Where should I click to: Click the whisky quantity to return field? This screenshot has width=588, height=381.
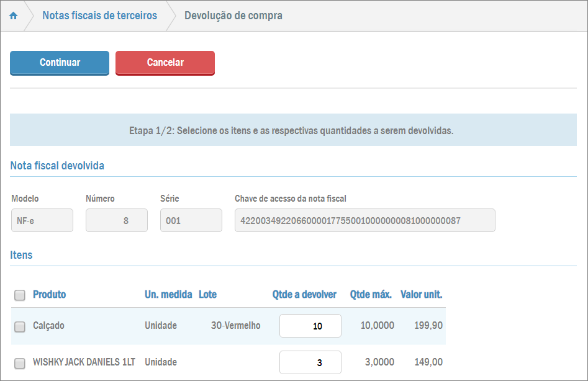[x=310, y=362]
